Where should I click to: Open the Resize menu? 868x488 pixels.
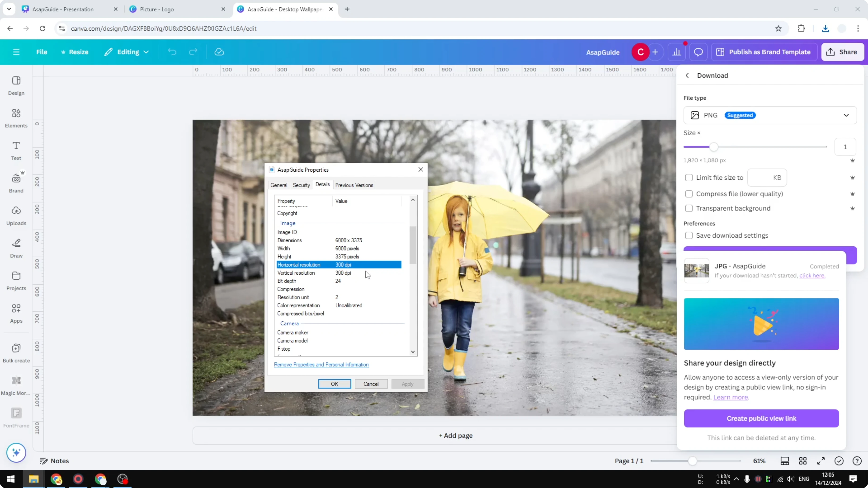[x=75, y=52]
